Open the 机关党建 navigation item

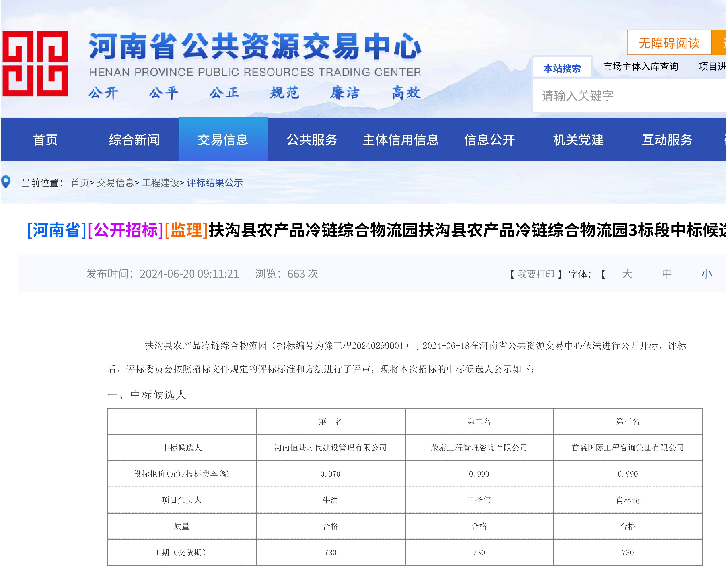(x=578, y=140)
